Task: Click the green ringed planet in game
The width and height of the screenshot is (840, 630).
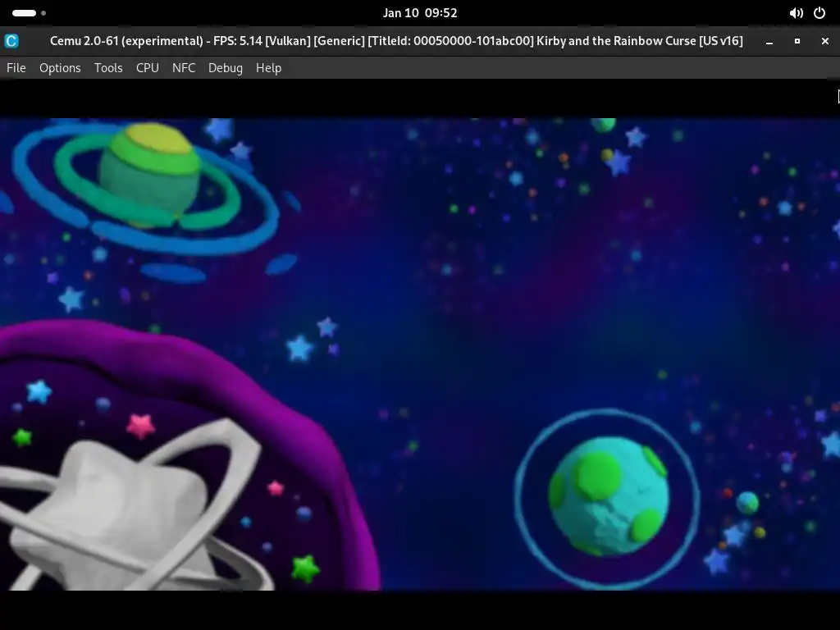Action: click(148, 176)
